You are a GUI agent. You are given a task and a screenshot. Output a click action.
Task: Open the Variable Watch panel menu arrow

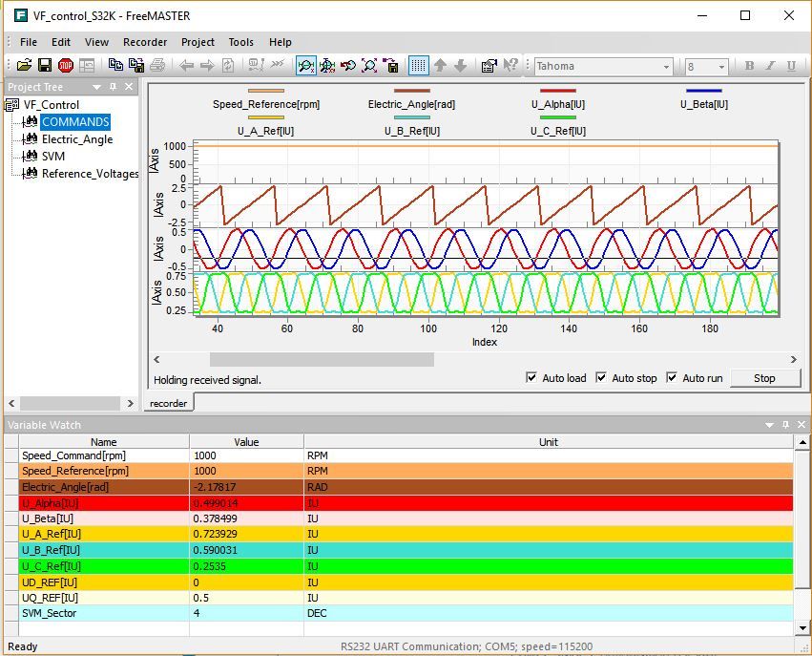pyautogui.click(x=769, y=425)
